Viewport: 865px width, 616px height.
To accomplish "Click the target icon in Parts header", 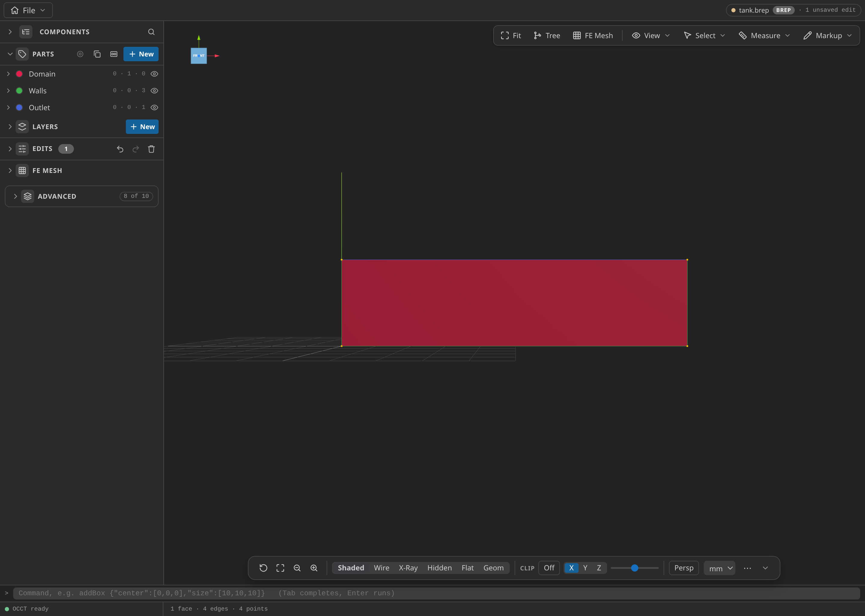I will click(80, 54).
